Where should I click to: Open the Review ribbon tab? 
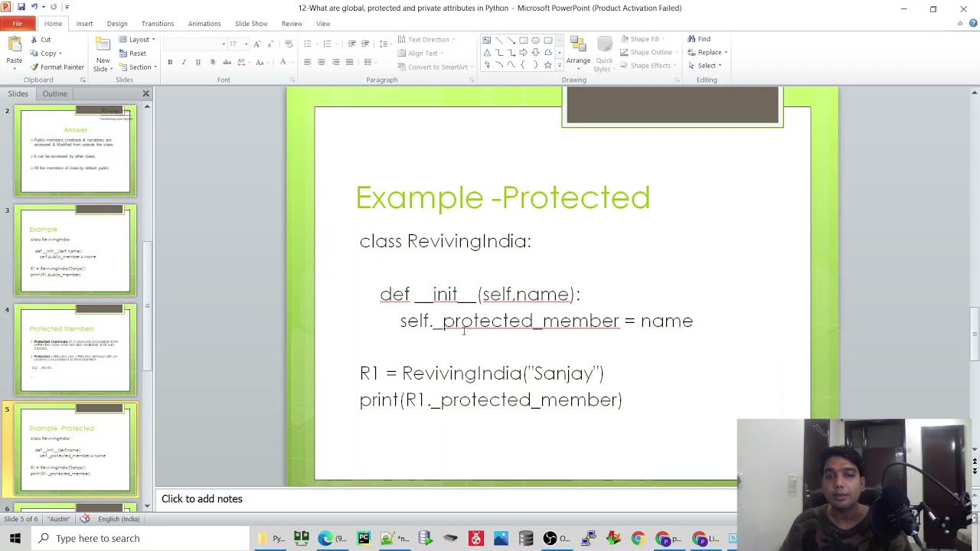(x=292, y=24)
